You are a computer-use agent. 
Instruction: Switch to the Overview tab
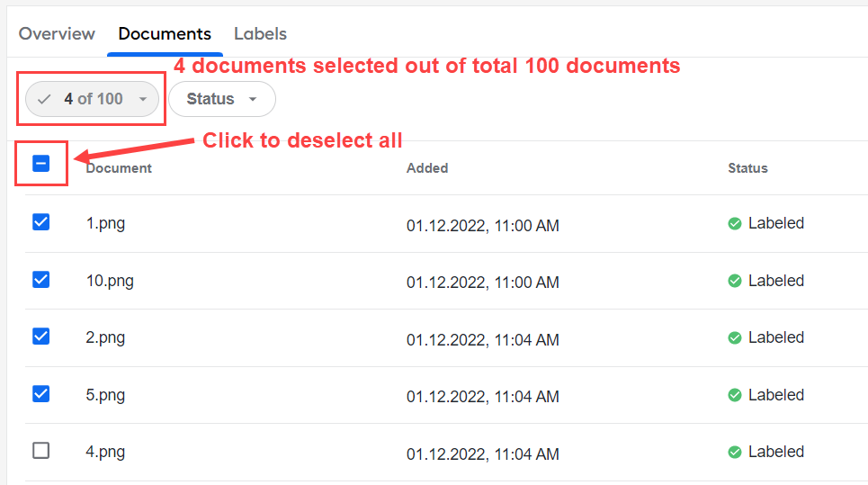coord(57,34)
